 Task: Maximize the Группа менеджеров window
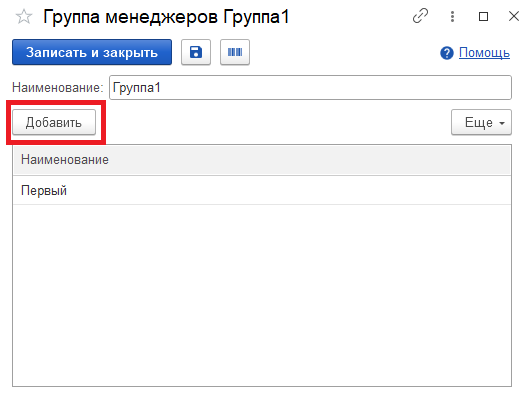tap(483, 16)
